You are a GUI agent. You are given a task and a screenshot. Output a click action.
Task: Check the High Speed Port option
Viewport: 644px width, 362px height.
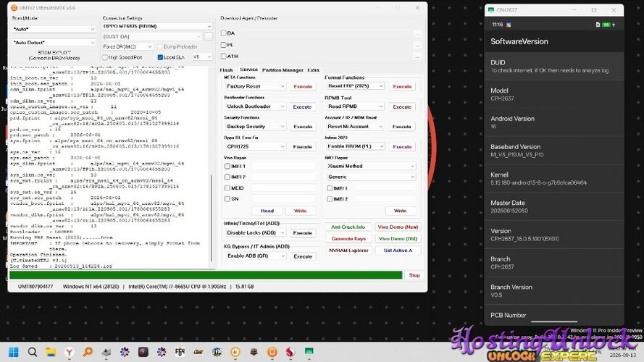105,57
